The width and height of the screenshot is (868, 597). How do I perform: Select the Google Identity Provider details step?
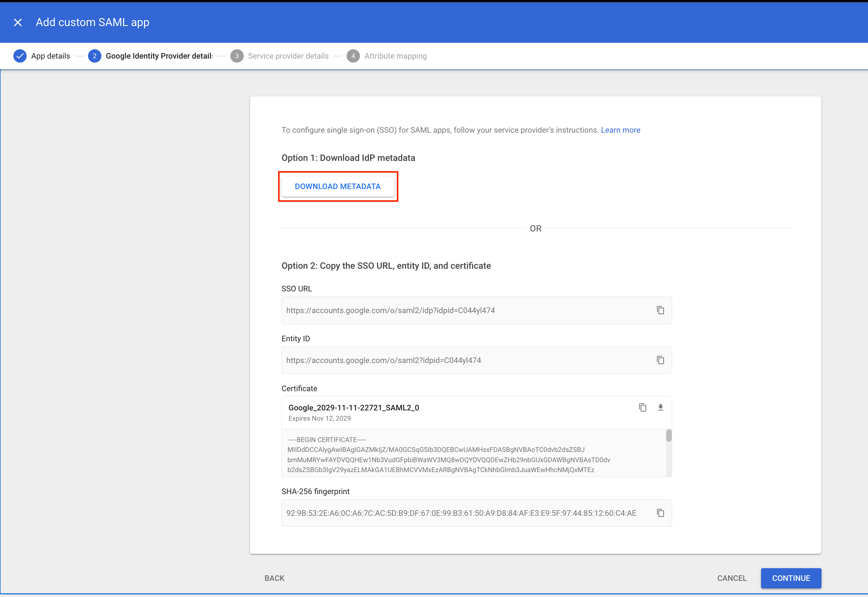click(x=159, y=56)
